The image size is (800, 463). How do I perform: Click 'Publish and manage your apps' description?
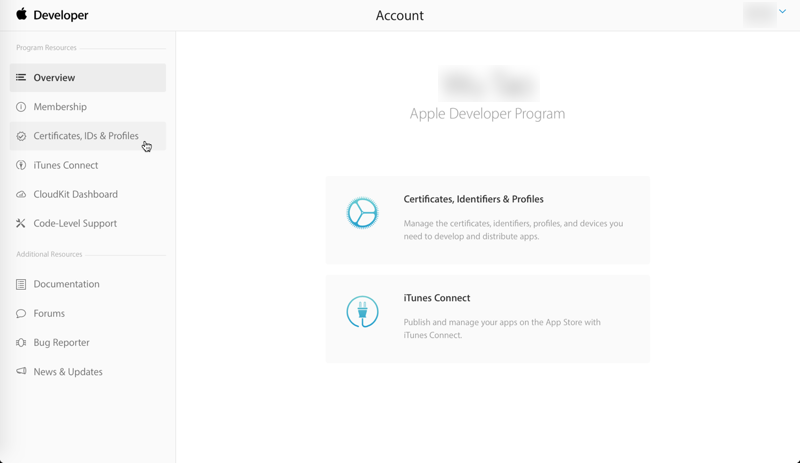tap(502, 329)
